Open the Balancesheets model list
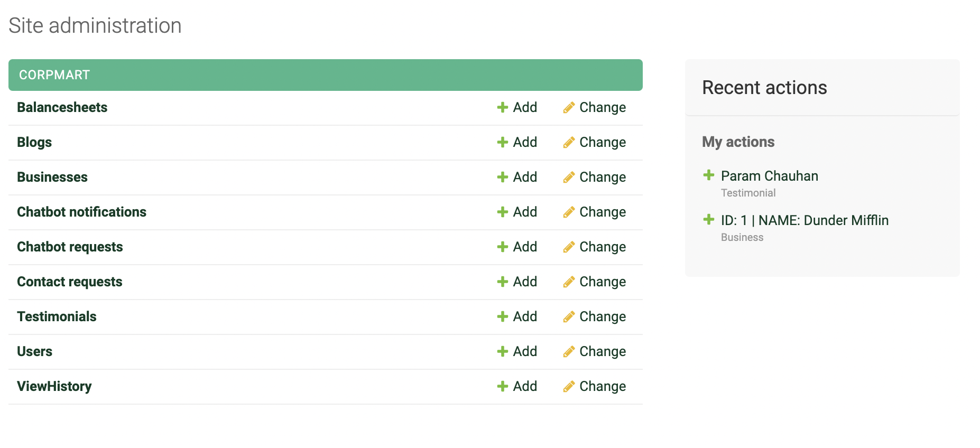Viewport: 980px width, 448px height. 62,108
